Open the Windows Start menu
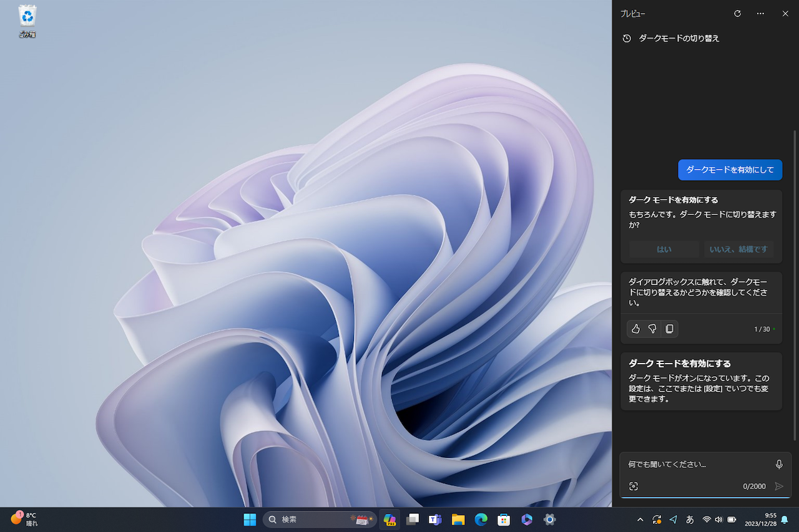The width and height of the screenshot is (799, 532). coord(250,520)
